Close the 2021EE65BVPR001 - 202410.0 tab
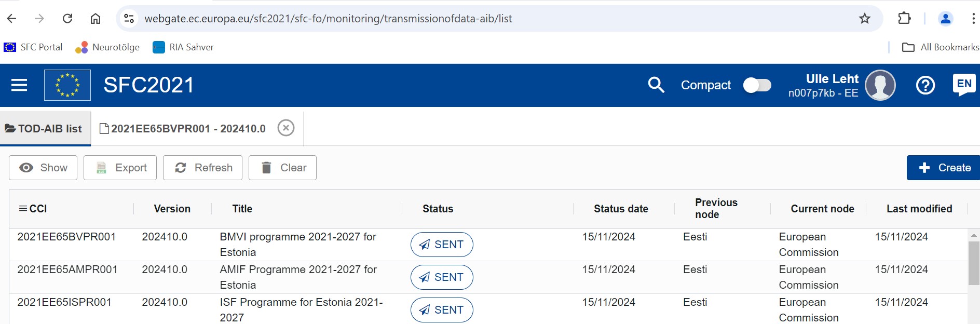980x324 pixels. pyautogui.click(x=286, y=128)
